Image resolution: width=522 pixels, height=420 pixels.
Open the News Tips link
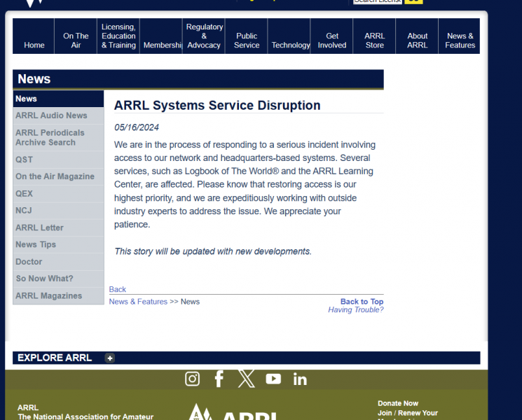(x=58, y=244)
